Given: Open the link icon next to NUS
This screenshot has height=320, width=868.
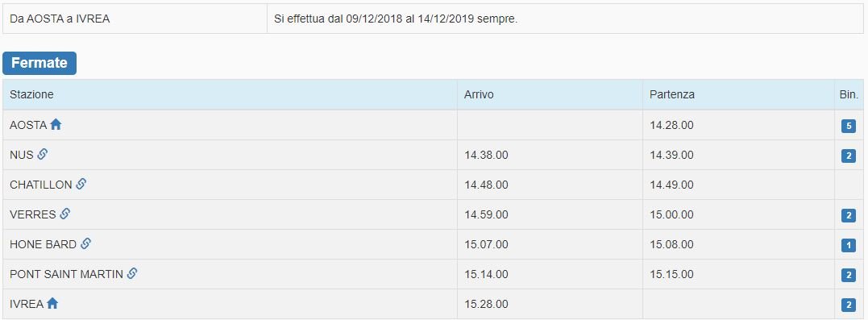Looking at the screenshot, I should coord(42,155).
